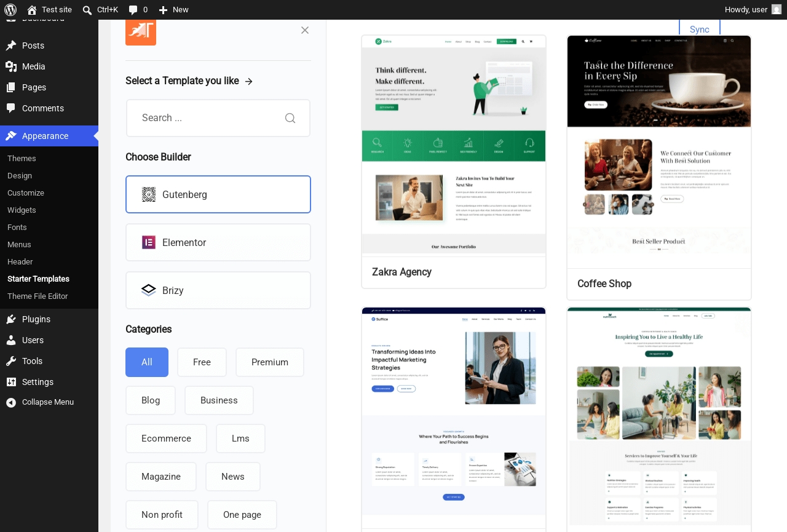Screen dimensions: 787x532
Task: Filter templates by Blog category
Action: point(151,400)
